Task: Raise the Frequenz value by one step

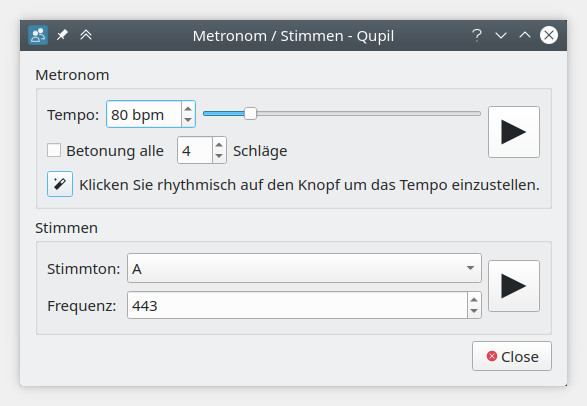Action: [474, 300]
